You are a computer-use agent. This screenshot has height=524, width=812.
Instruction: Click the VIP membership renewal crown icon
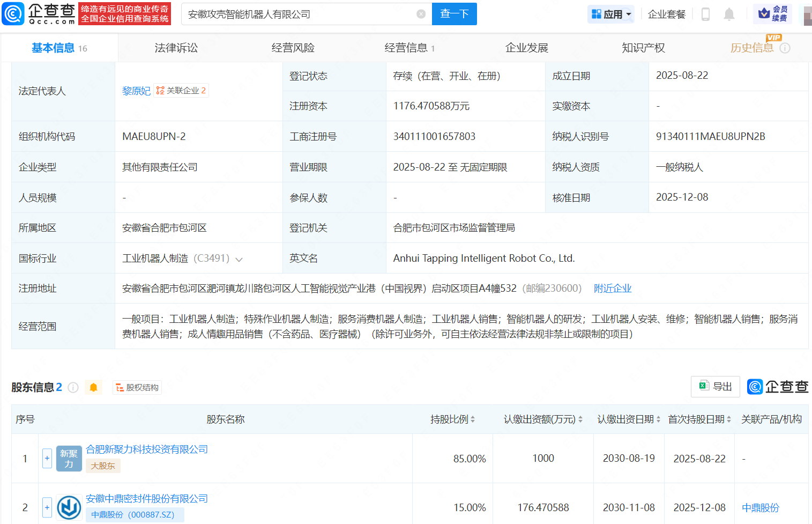click(764, 13)
